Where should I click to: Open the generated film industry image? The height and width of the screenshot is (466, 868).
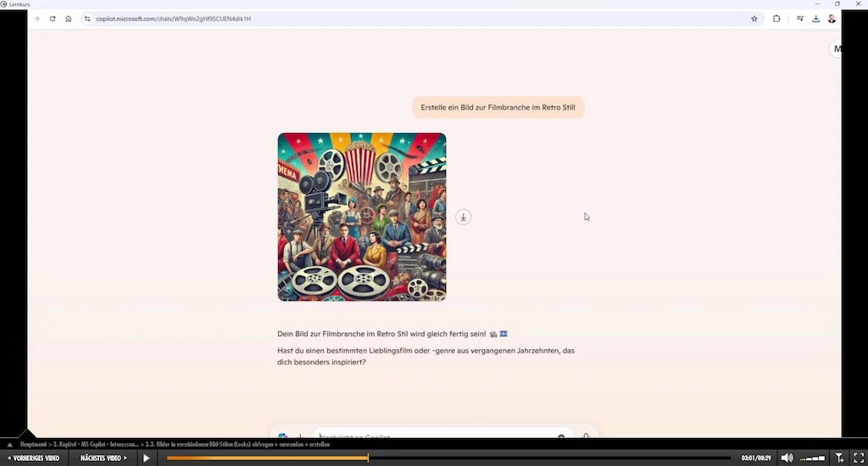362,217
